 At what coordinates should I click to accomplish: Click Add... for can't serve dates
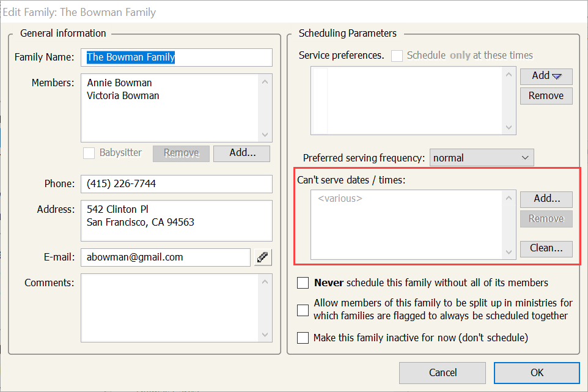pos(546,199)
